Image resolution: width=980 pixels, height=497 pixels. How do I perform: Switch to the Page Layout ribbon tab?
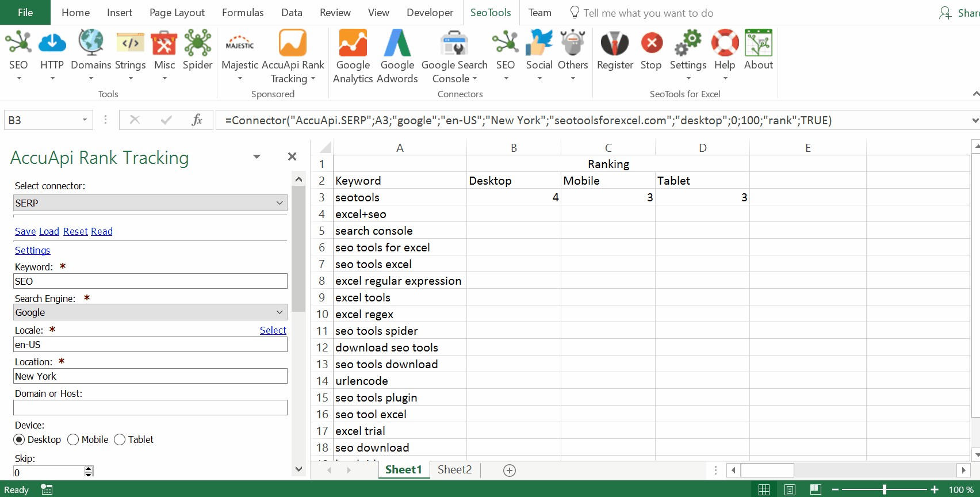[x=177, y=13]
